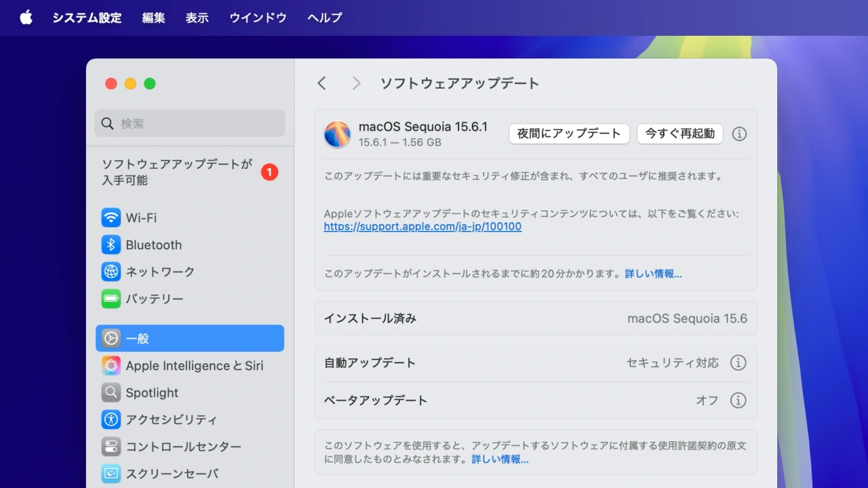Open the support.apple.com security link
The image size is (868, 488).
(422, 226)
